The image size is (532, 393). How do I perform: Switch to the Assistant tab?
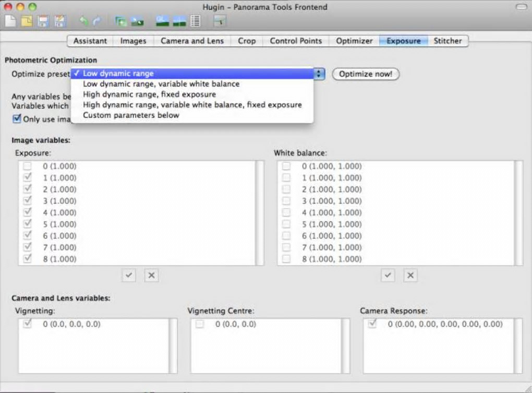pyautogui.click(x=90, y=41)
